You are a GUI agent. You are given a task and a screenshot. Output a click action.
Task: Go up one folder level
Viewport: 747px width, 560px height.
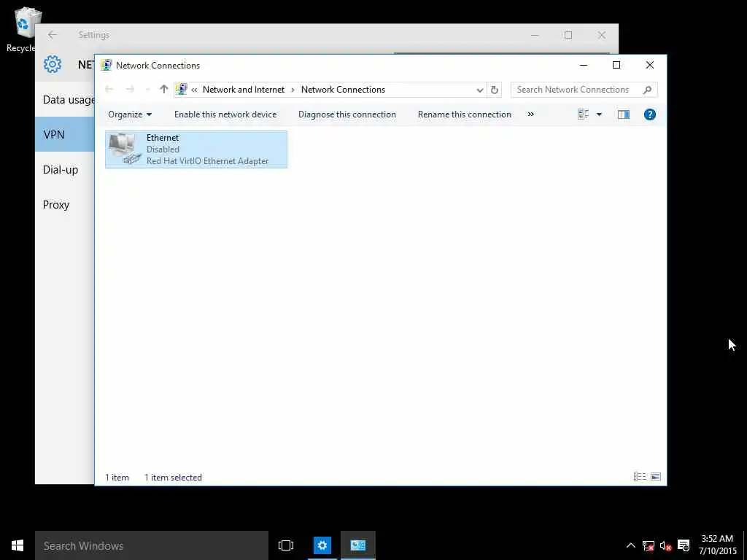(x=164, y=89)
